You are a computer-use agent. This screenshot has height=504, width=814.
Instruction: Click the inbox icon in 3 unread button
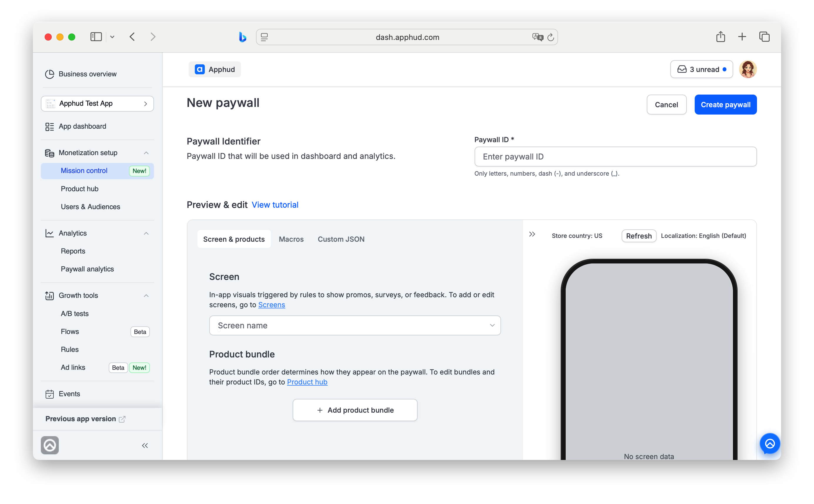[681, 69]
